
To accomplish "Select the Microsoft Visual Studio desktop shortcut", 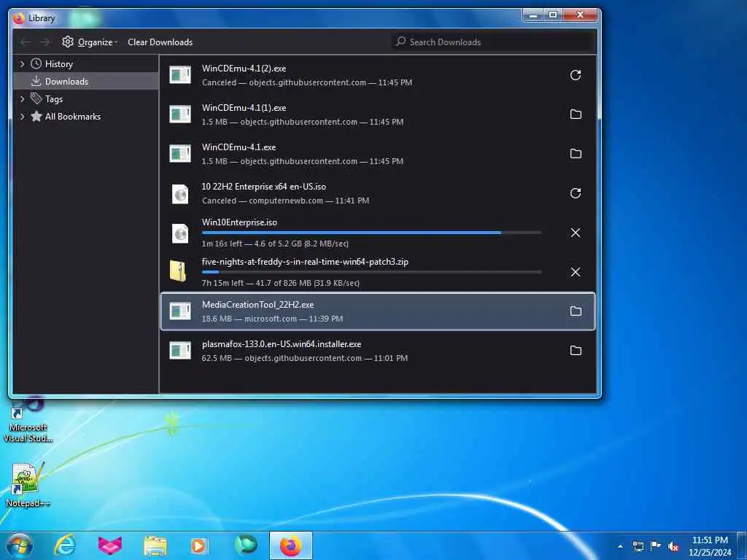I will pos(28,420).
